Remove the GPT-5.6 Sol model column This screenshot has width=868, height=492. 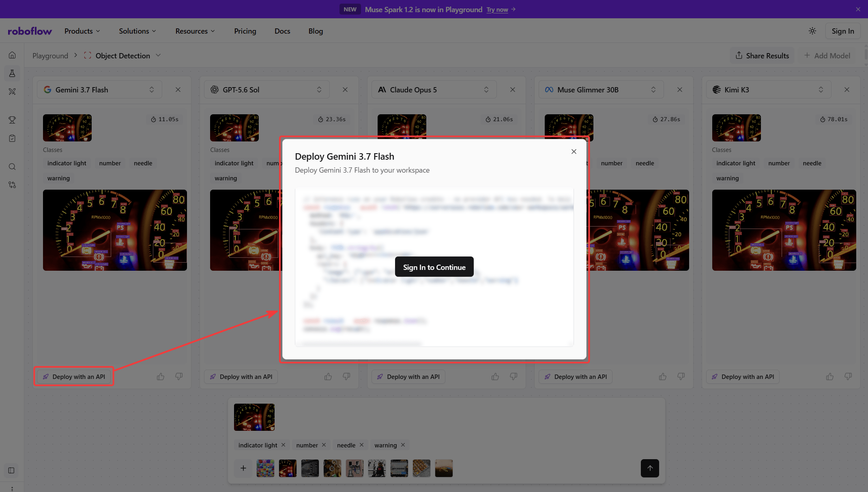coord(345,90)
